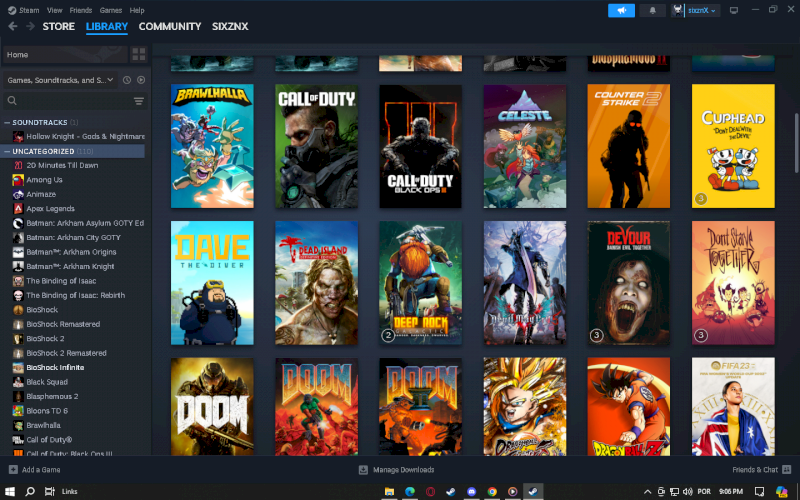Open the Devil May Cry 5 cover
Viewport: 800px width, 500px height.
(524, 283)
